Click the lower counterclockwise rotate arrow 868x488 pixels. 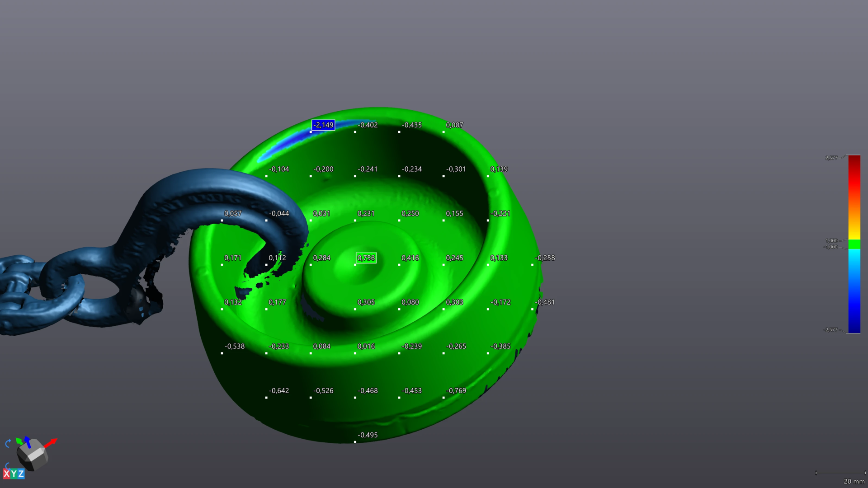[8, 465]
